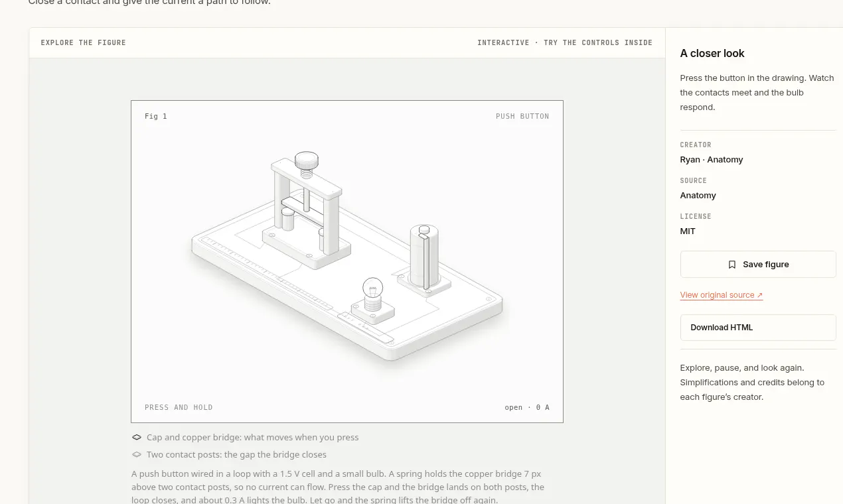Click 'INTERACTIVE · TRY THE CONTROLS INSIDE' text
This screenshot has height=504, width=843.
565,42
